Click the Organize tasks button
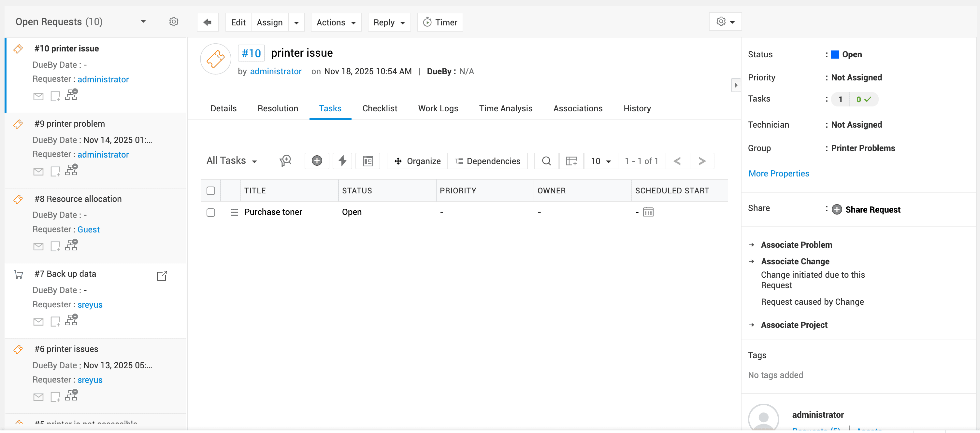 tap(417, 161)
